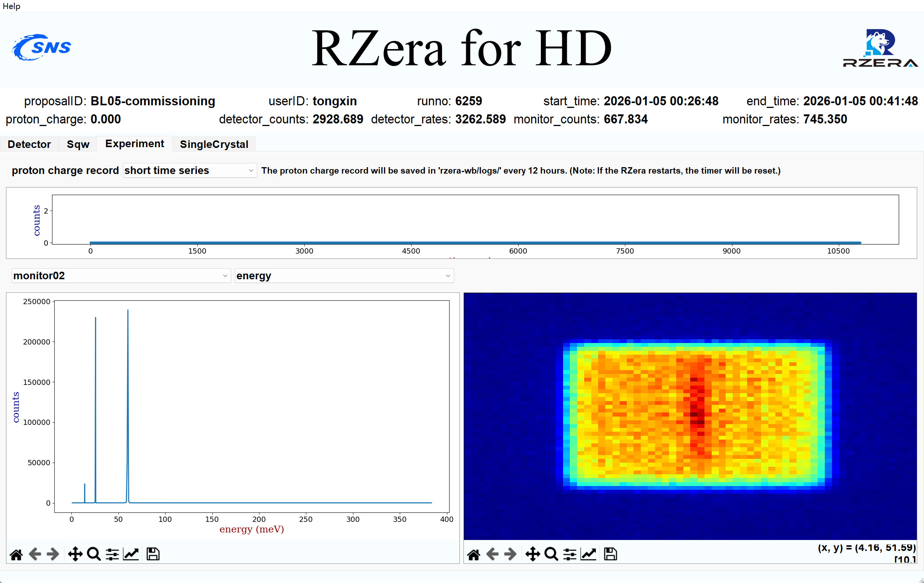Click Home icon on energy plot toolbar
This screenshot has width=924, height=583.
tap(16, 554)
